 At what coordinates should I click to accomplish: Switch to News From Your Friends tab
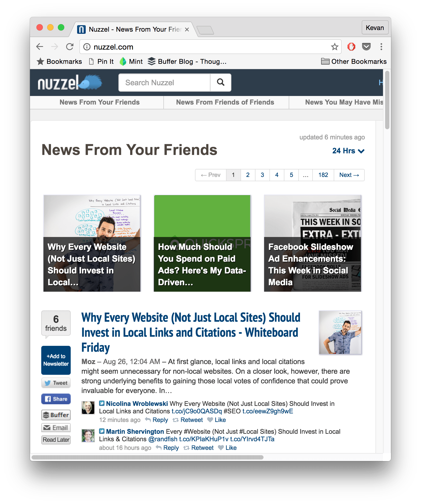click(100, 102)
